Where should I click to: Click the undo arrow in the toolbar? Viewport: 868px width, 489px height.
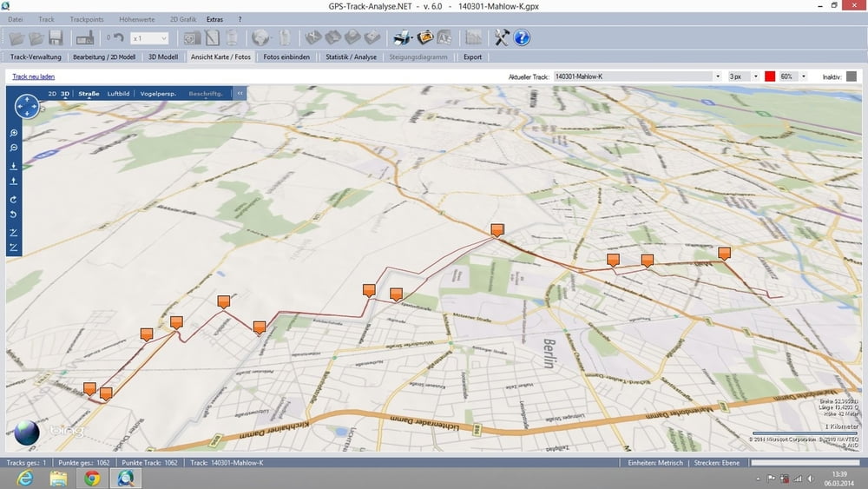(118, 37)
